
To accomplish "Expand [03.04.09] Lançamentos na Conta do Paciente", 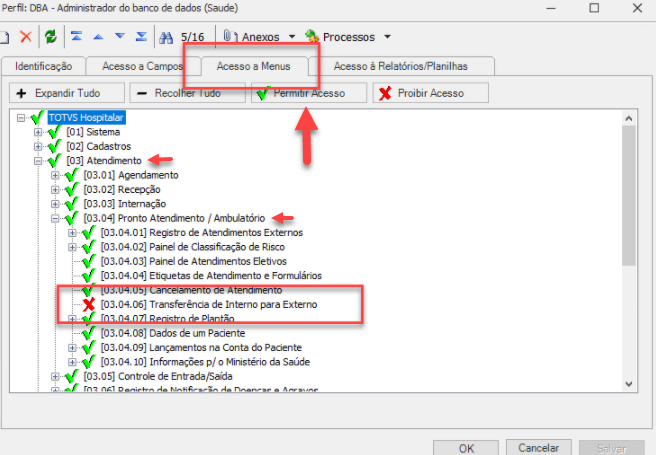I will pos(72,348).
